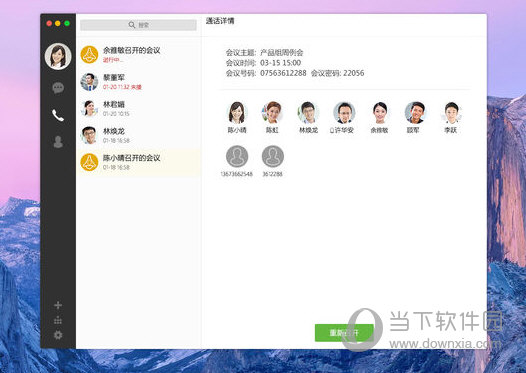Viewport: 526px width, 373px height.
Task: Click participant 林焕龙 avatar in meeting details
Action: click(x=308, y=113)
